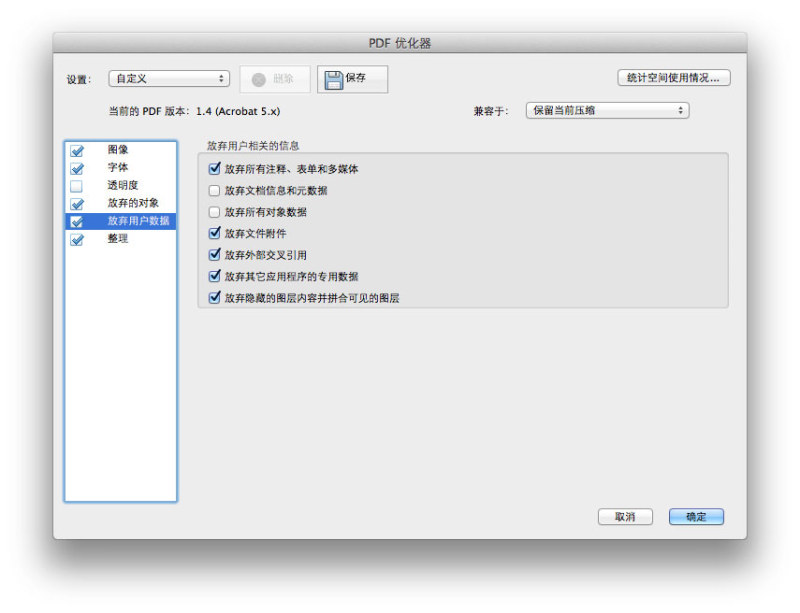Uncheck the 图像 panel checkbox

pyautogui.click(x=77, y=151)
